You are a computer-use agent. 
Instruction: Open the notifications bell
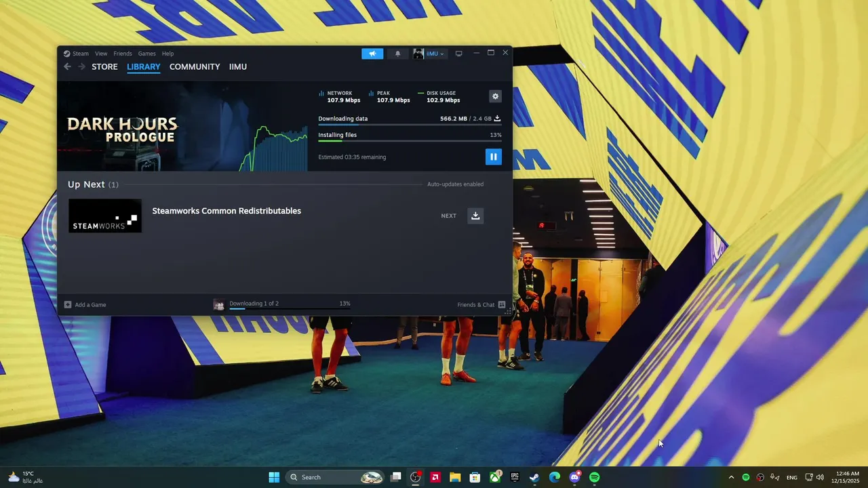tap(397, 54)
